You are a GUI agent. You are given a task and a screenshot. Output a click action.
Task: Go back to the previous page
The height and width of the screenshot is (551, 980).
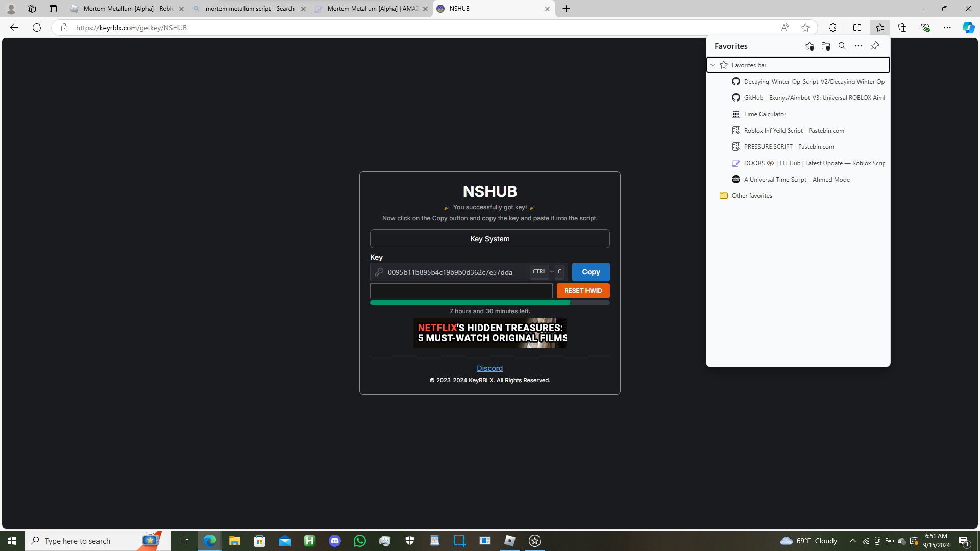click(x=14, y=28)
